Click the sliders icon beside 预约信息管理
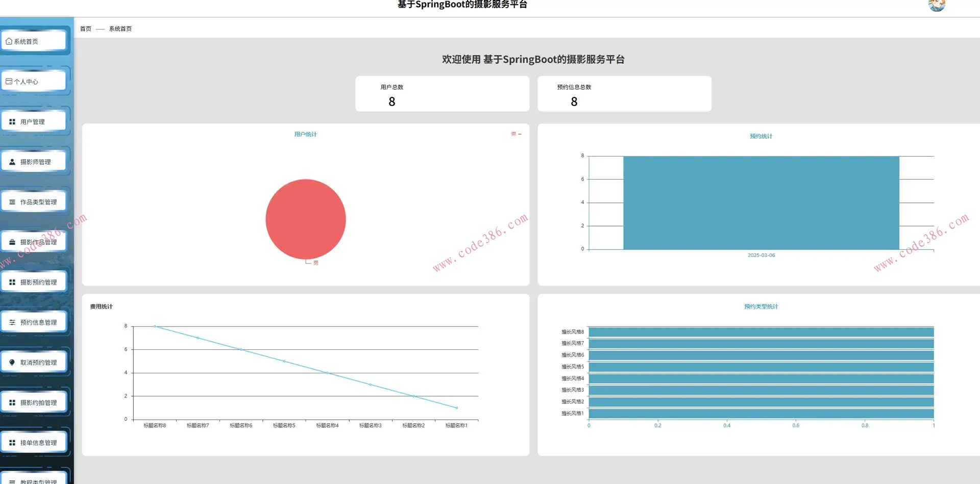 coord(12,322)
